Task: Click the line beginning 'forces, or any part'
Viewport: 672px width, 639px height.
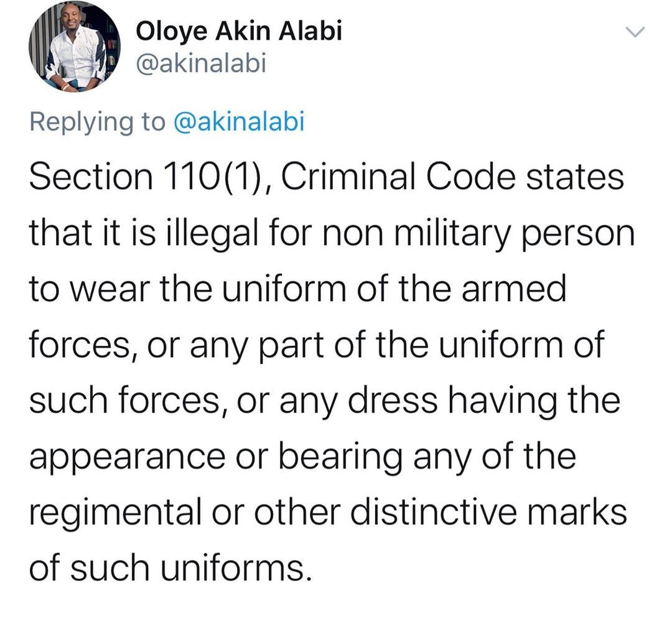Action: point(316,345)
